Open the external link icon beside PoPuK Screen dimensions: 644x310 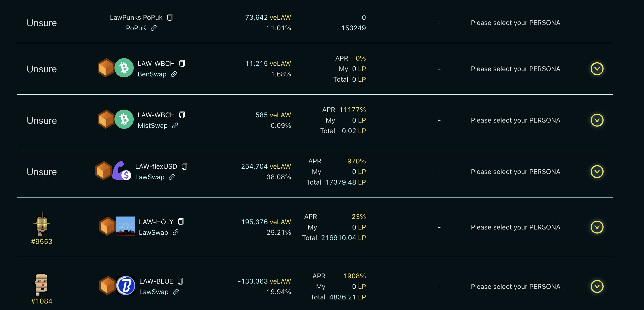pyautogui.click(x=153, y=28)
